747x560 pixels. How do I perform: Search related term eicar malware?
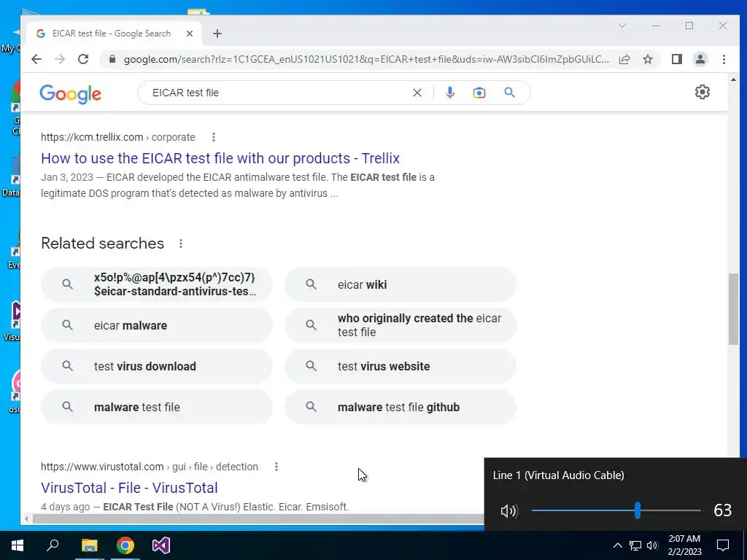point(157,325)
